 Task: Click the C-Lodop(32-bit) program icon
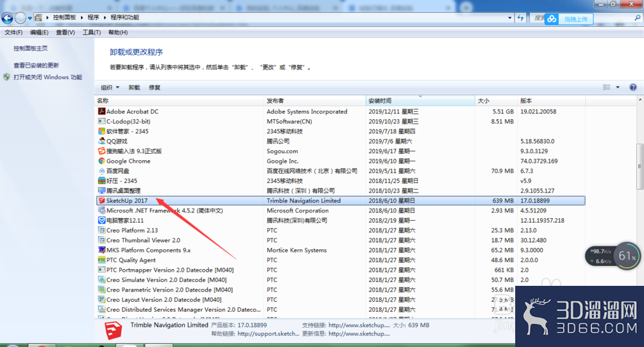[102, 121]
